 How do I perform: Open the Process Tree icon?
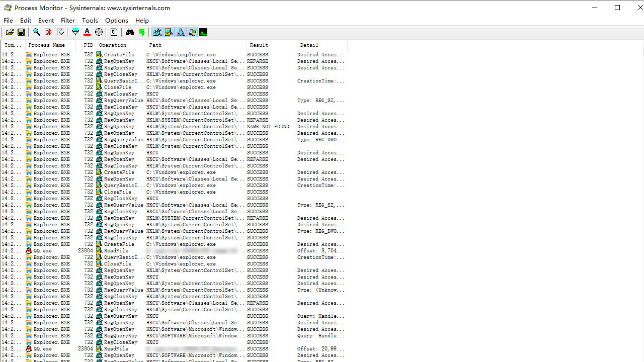pos(114,32)
